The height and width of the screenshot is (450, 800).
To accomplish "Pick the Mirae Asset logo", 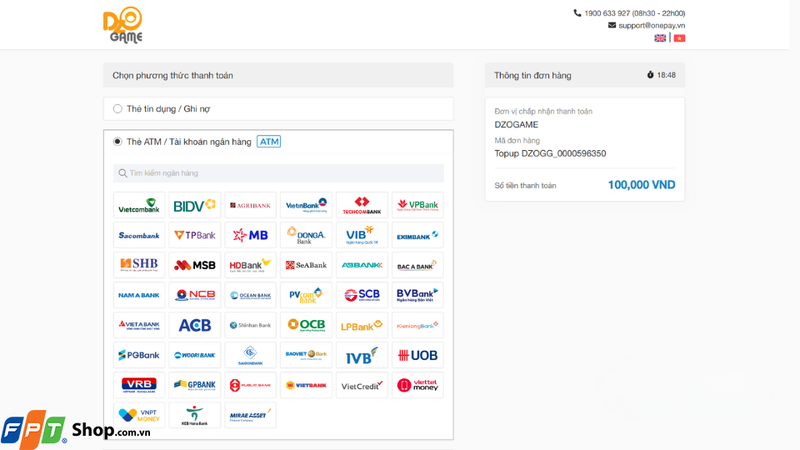I will tap(250, 415).
